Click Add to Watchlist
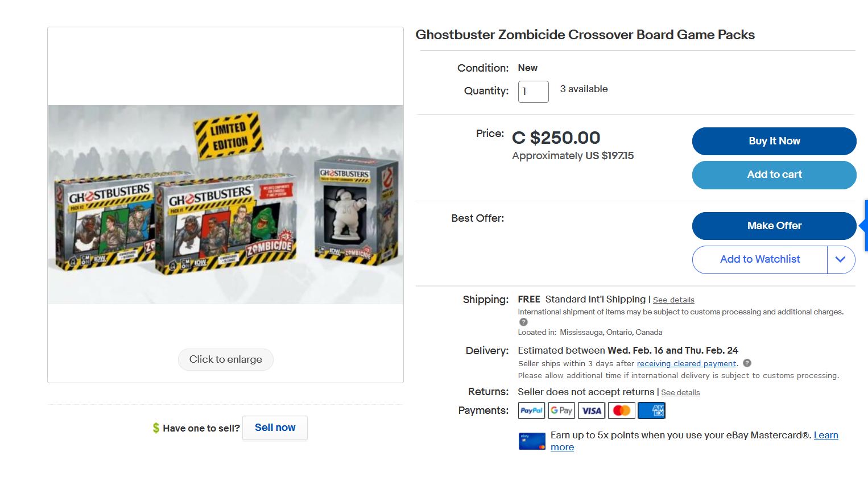The width and height of the screenshot is (868, 481). click(759, 260)
